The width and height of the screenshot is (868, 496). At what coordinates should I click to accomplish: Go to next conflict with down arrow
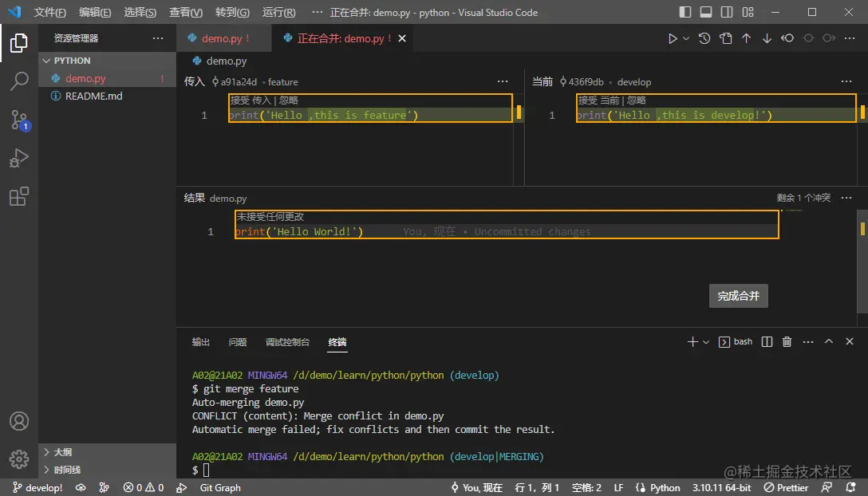767,38
